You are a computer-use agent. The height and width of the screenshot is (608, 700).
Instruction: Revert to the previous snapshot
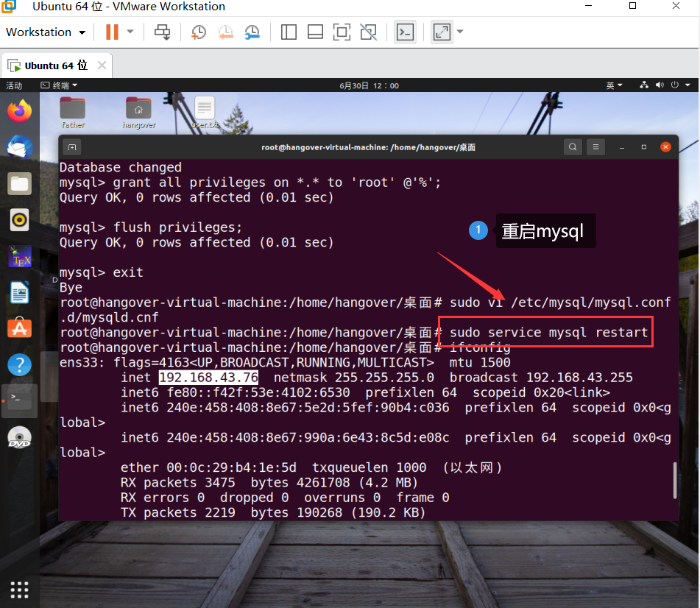(x=225, y=32)
